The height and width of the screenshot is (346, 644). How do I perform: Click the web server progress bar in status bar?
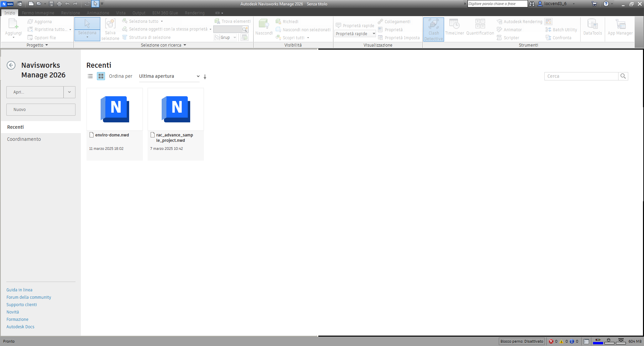621,341
